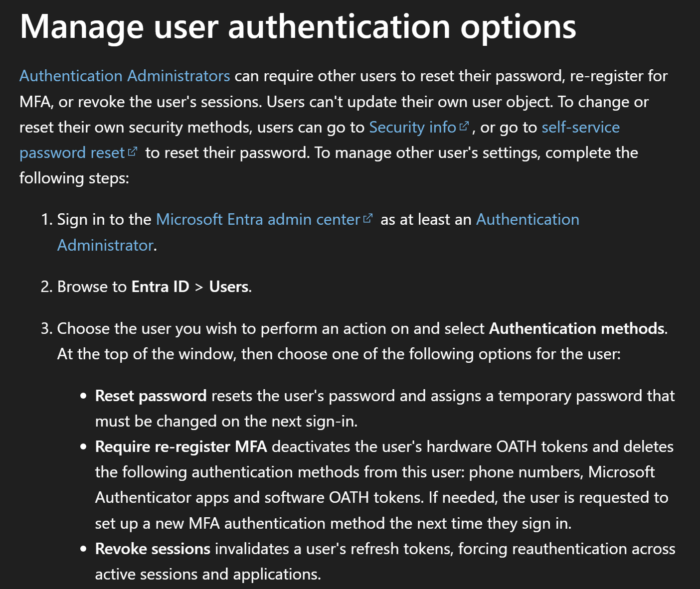Click the bold Require re-register MFA label
This screenshot has width=700, height=589.
coord(181,447)
